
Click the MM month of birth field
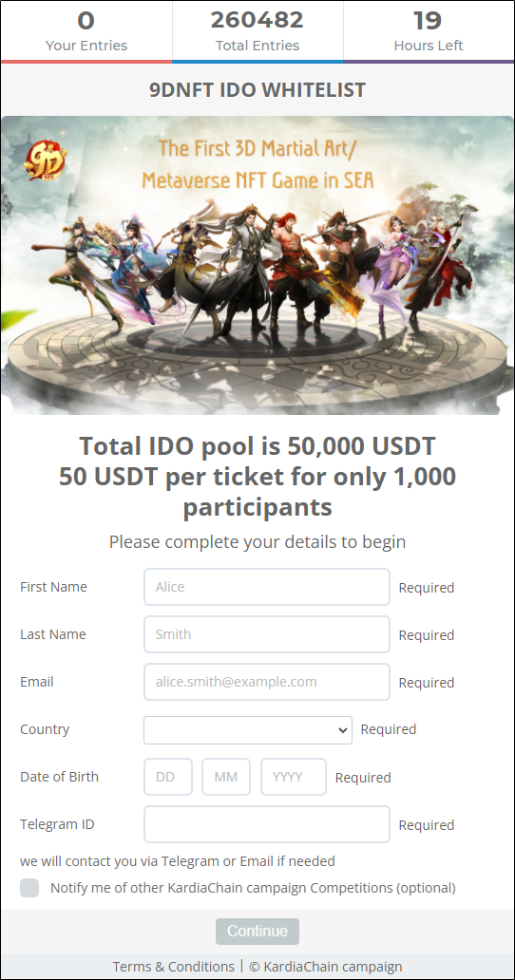point(226,777)
